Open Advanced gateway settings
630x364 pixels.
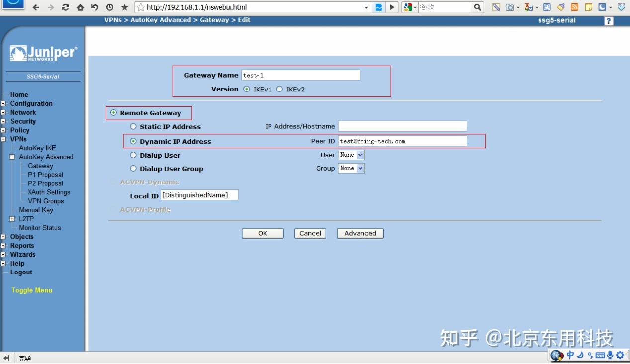[360, 233]
